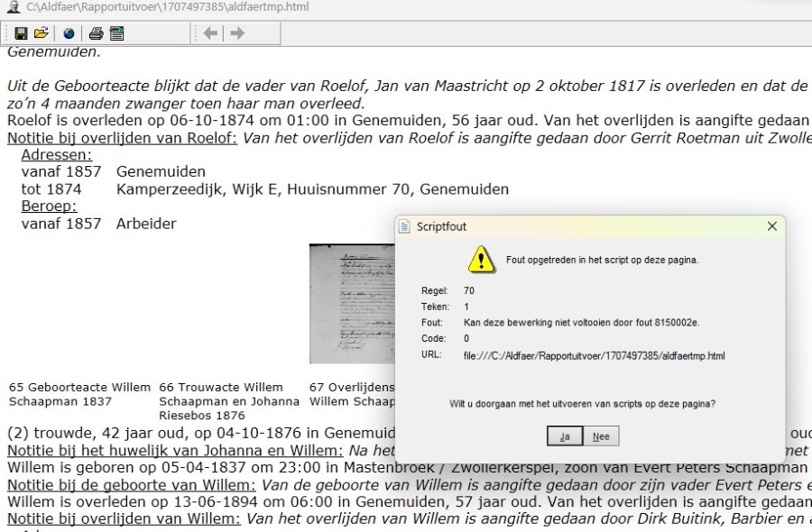The height and width of the screenshot is (532, 812).
Task: Open a file with the folder icon
Action: click(x=41, y=33)
